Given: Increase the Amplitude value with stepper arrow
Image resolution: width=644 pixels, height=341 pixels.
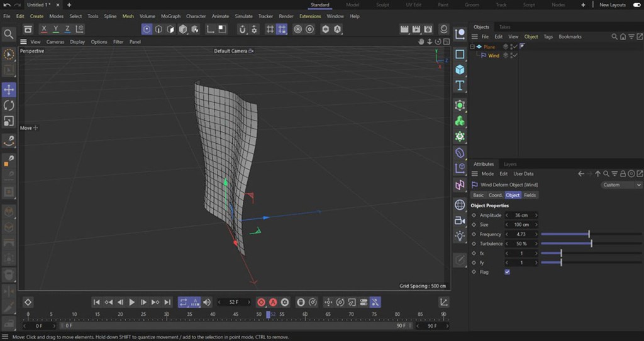Looking at the screenshot, I should point(536,215).
